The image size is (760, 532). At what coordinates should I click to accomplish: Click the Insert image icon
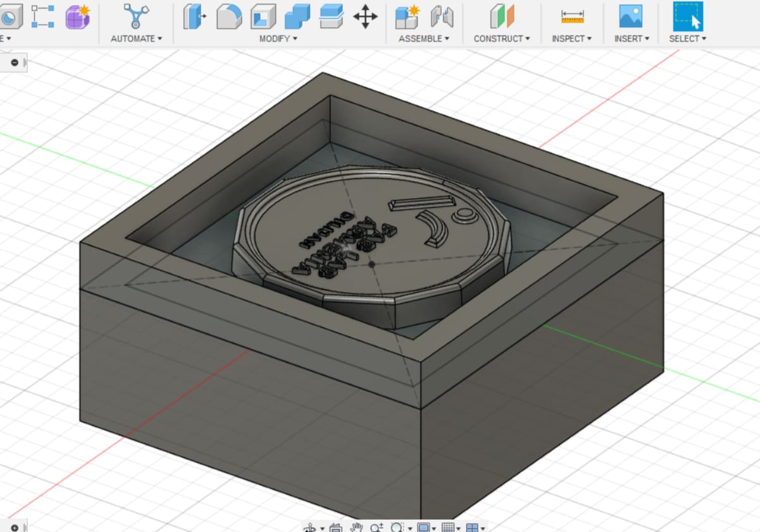tap(631, 16)
